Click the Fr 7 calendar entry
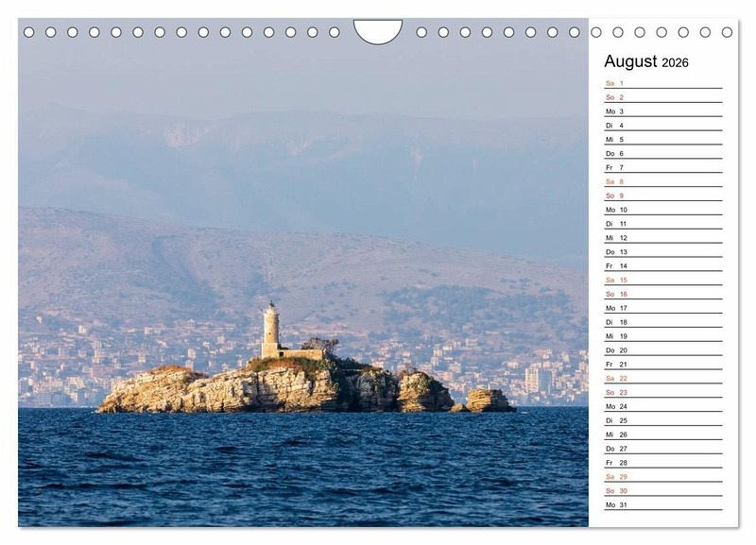Viewport: 756px width, 545px height. [x=661, y=167]
